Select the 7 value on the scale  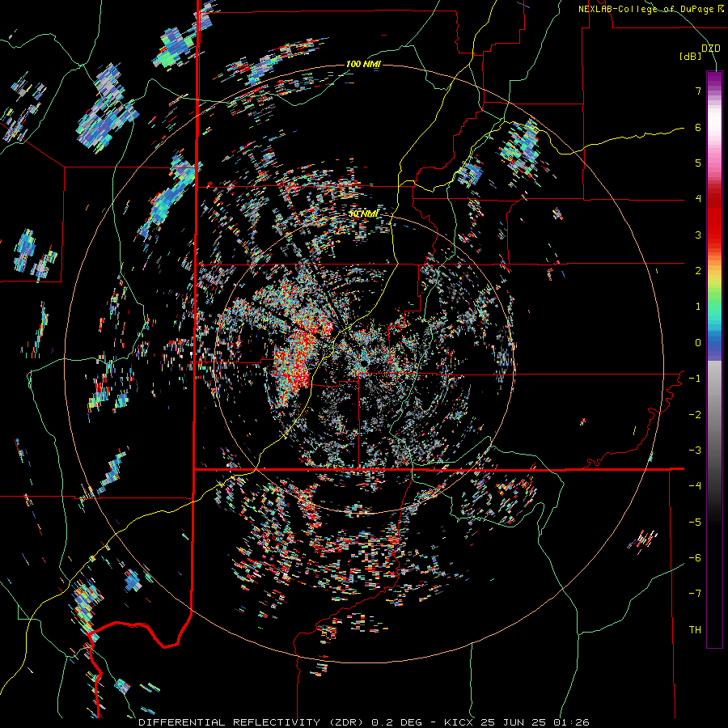[698, 91]
